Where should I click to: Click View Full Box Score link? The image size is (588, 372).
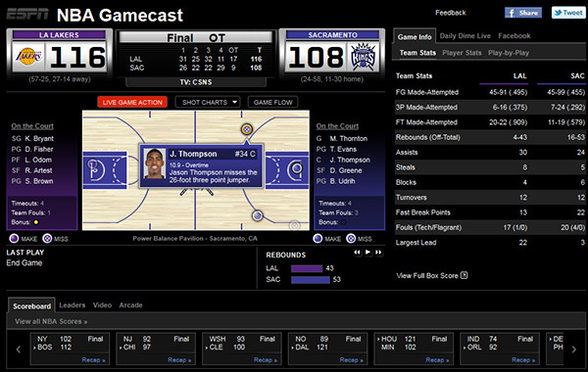[427, 276]
